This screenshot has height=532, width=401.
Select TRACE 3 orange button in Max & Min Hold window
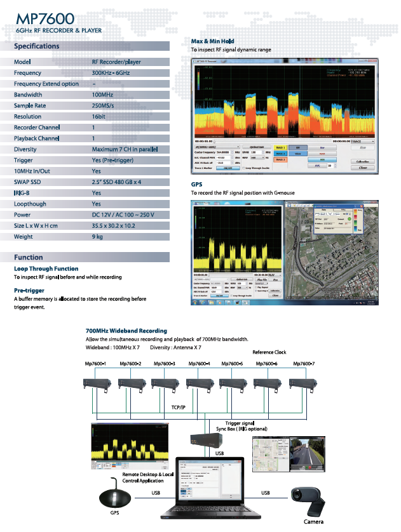280,159
